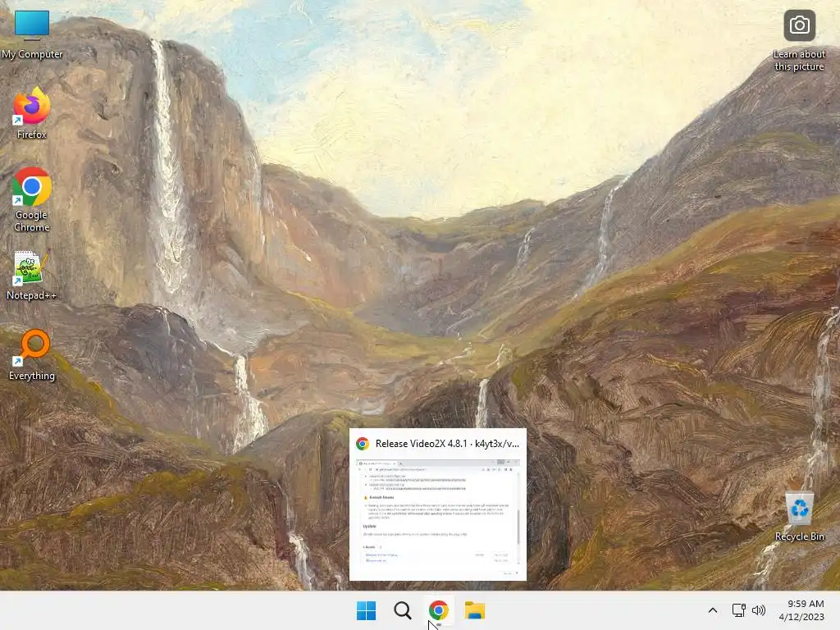
Task: Click the Chrome logo in the preview header
Action: [x=363, y=444]
